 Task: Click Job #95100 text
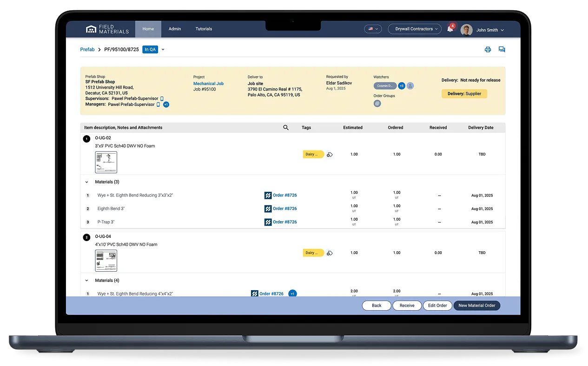(205, 89)
